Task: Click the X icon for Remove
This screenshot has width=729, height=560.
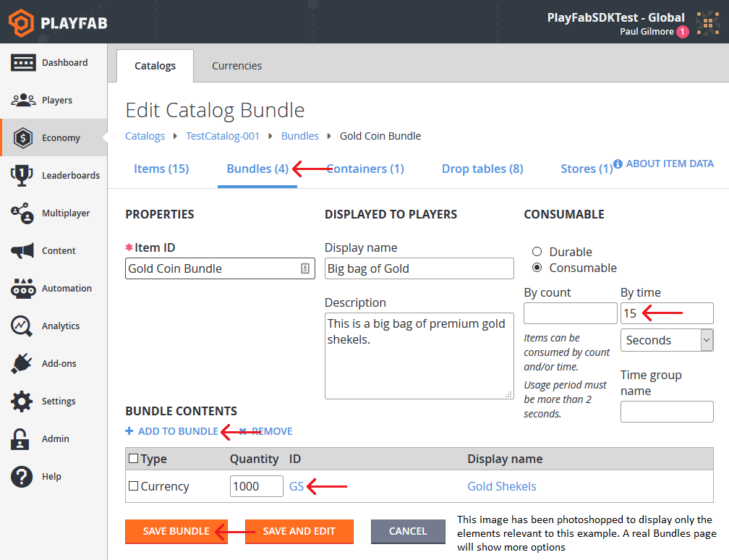Action: tap(243, 431)
